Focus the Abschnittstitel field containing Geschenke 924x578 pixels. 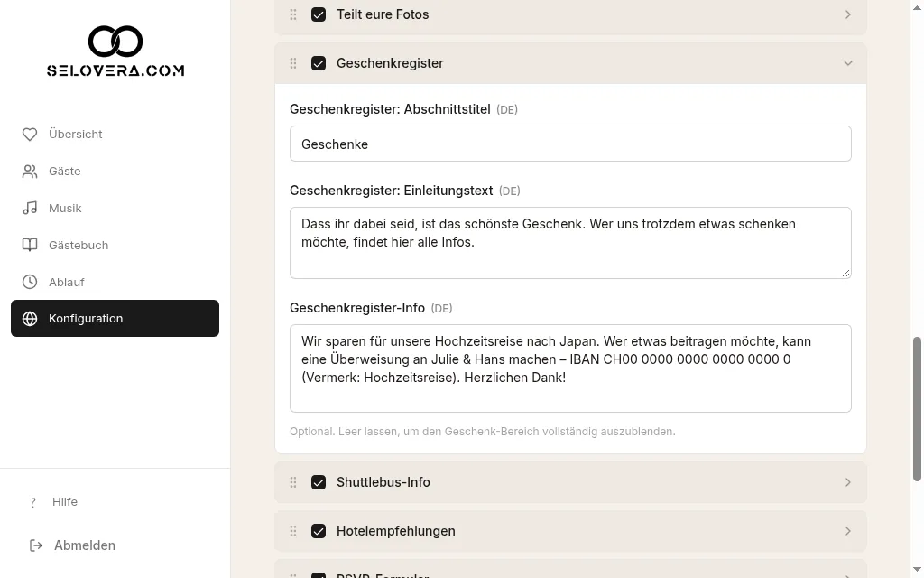570,144
